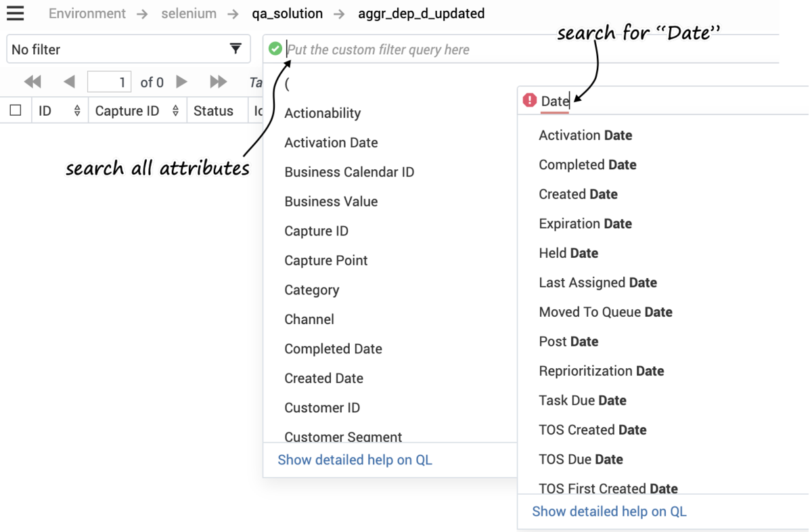
Task: Open Show detailed help on QL in right panel
Action: (x=609, y=512)
